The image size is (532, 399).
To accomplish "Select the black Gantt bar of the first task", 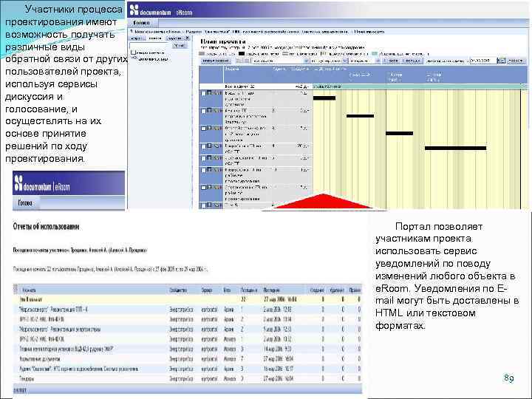I will [x=324, y=98].
